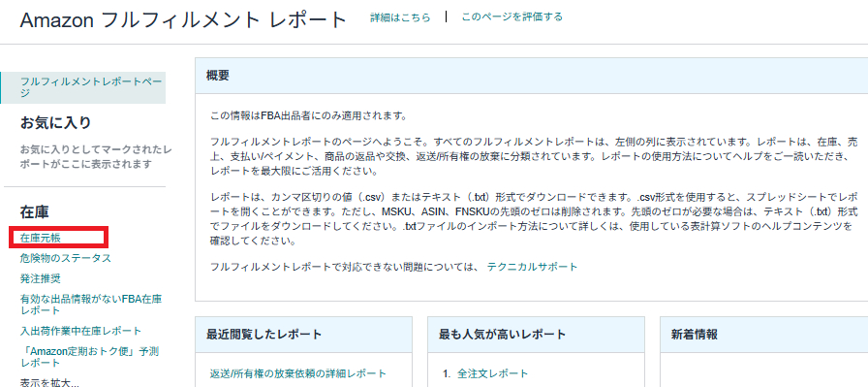This screenshot has height=387, width=868.
Task: Click the 最も人気が高いレポート header
Action: point(536,335)
